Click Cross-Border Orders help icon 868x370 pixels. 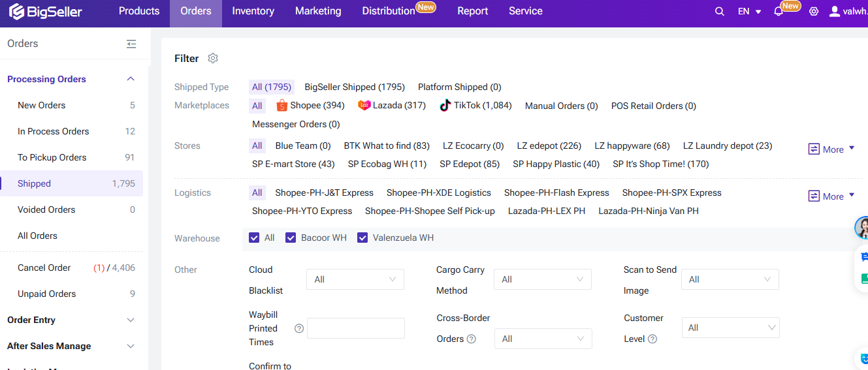click(x=472, y=339)
